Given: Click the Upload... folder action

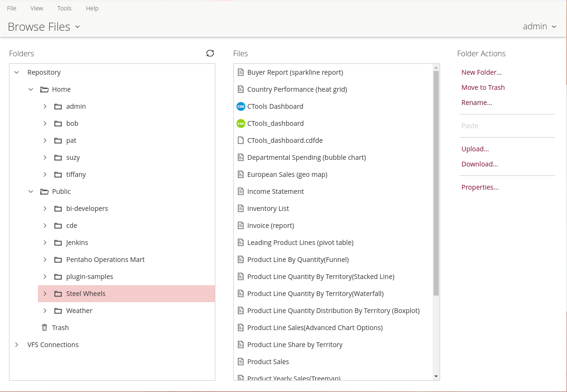Looking at the screenshot, I should [475, 149].
